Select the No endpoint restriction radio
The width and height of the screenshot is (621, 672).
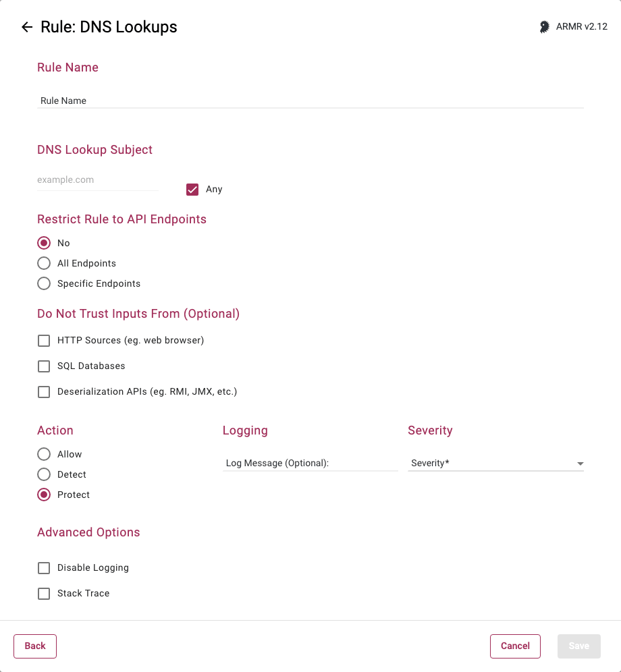tap(44, 243)
